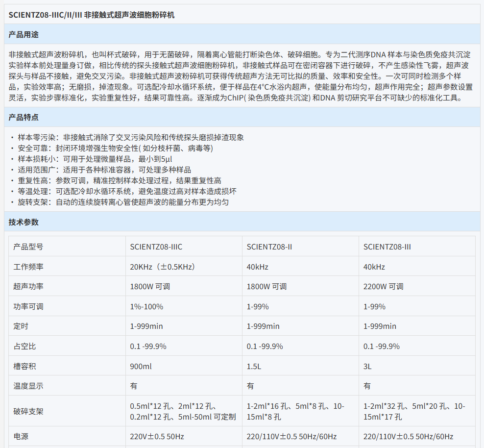Click the 产品特点 section header

coord(24,117)
